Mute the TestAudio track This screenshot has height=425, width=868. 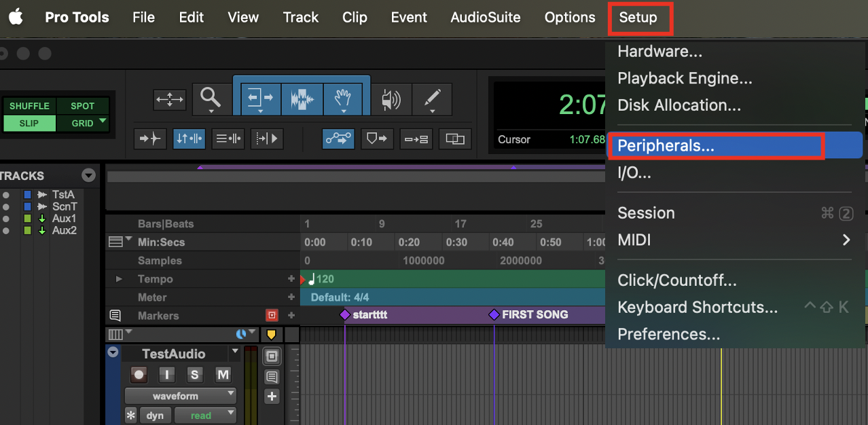pos(223,374)
